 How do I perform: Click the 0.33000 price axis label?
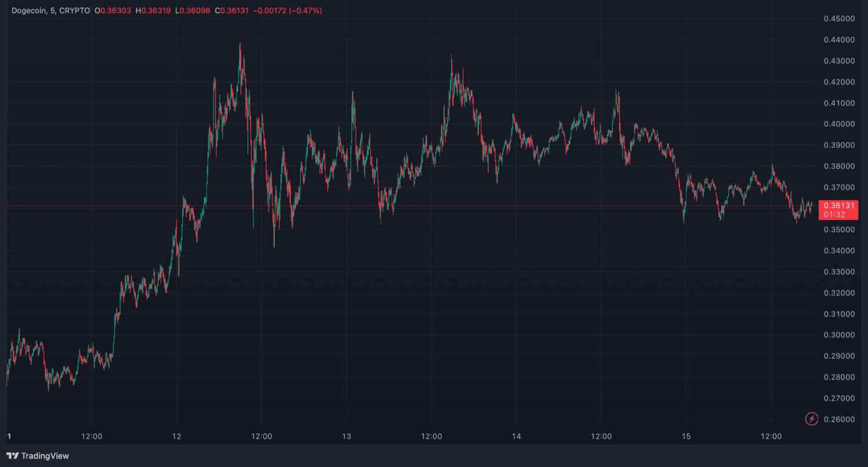pyautogui.click(x=839, y=271)
